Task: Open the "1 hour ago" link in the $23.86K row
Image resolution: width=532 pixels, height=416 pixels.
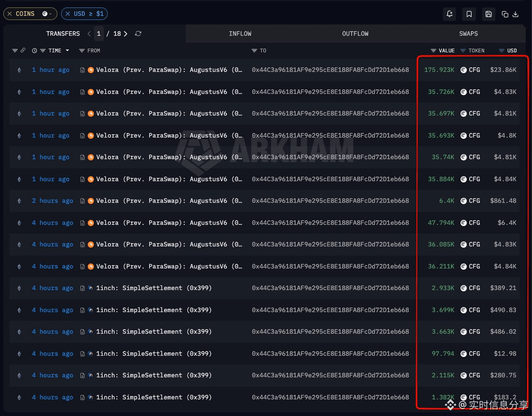Action: click(51, 70)
